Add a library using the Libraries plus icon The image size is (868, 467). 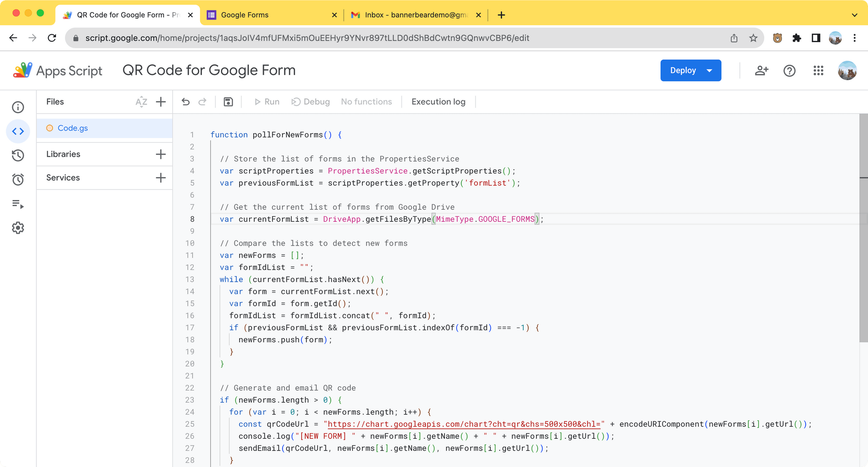point(161,154)
